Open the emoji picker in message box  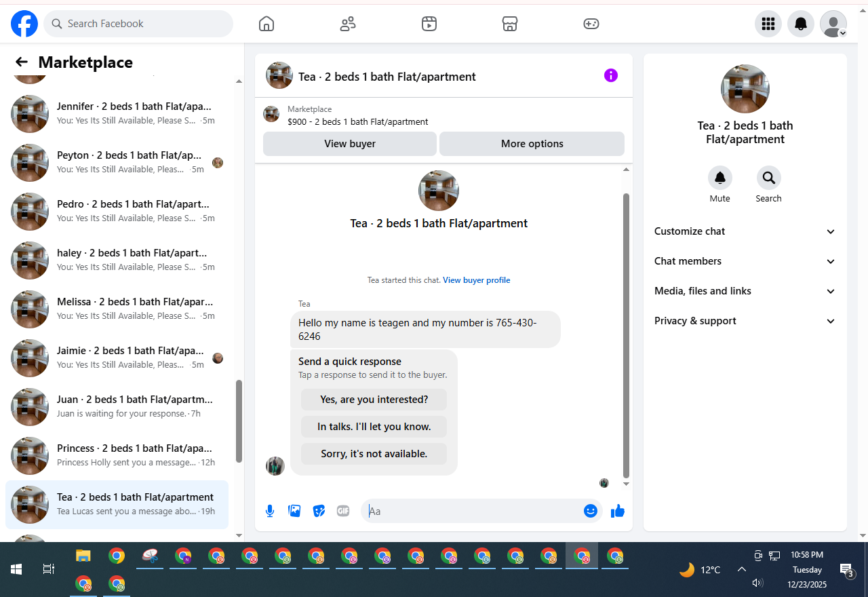tap(591, 511)
